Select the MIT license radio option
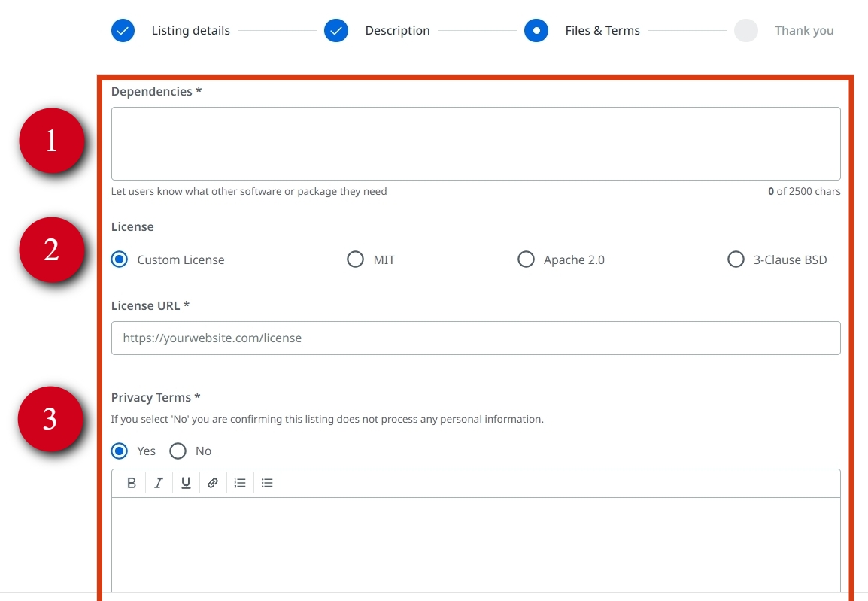 click(355, 260)
